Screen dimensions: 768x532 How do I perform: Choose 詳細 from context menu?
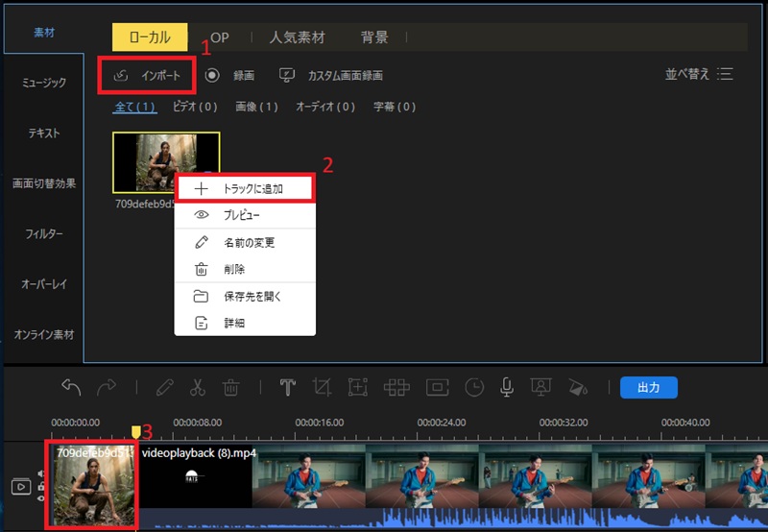click(x=245, y=323)
